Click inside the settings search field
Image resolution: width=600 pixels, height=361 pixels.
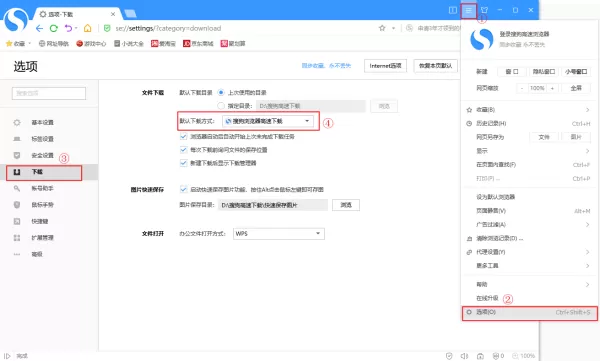[x=49, y=93]
